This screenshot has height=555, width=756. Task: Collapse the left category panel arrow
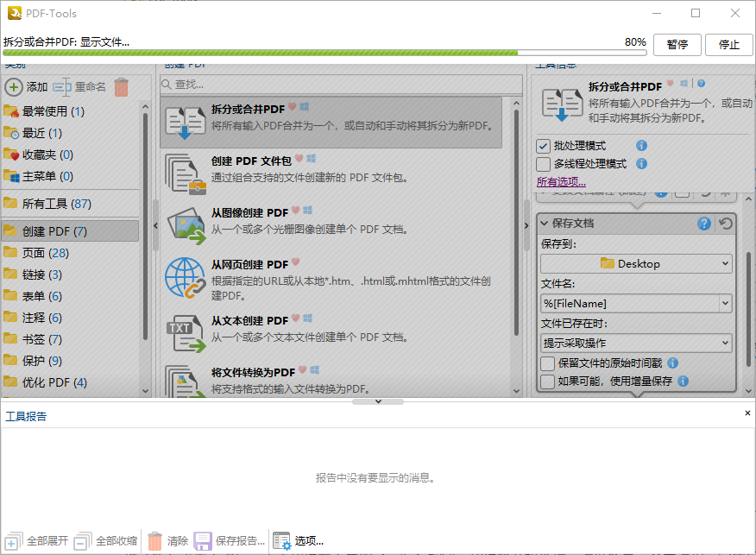click(155, 225)
